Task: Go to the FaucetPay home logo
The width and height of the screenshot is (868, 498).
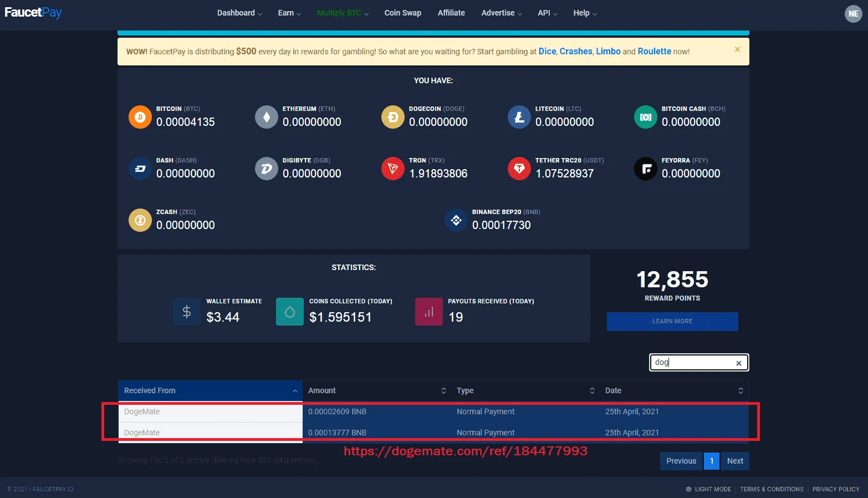Action: (33, 12)
